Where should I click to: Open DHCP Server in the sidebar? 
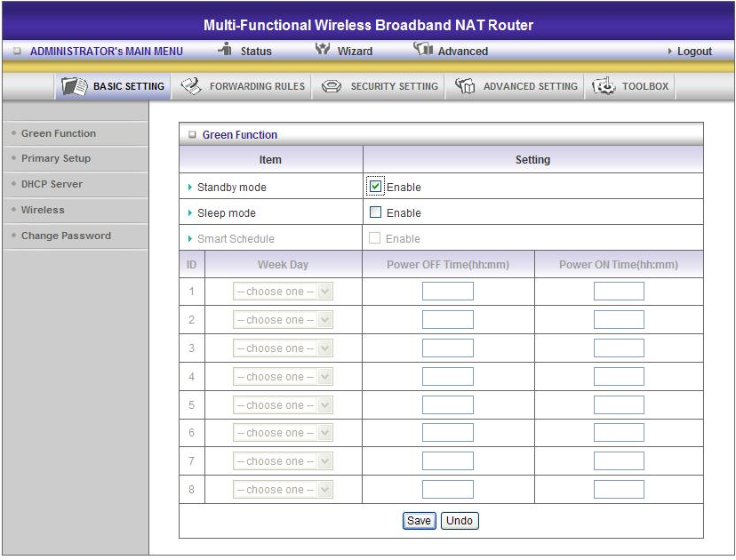(x=52, y=184)
